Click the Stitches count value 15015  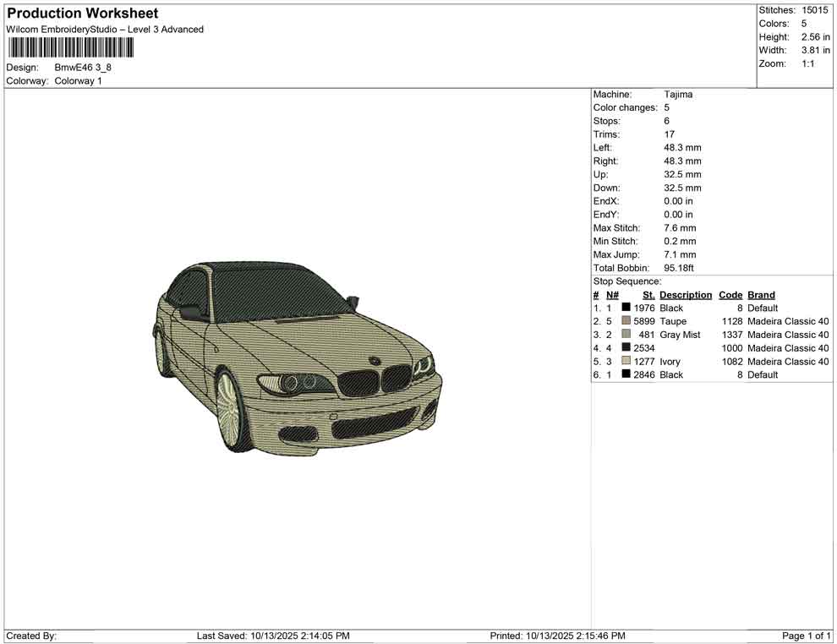pyautogui.click(x=815, y=10)
